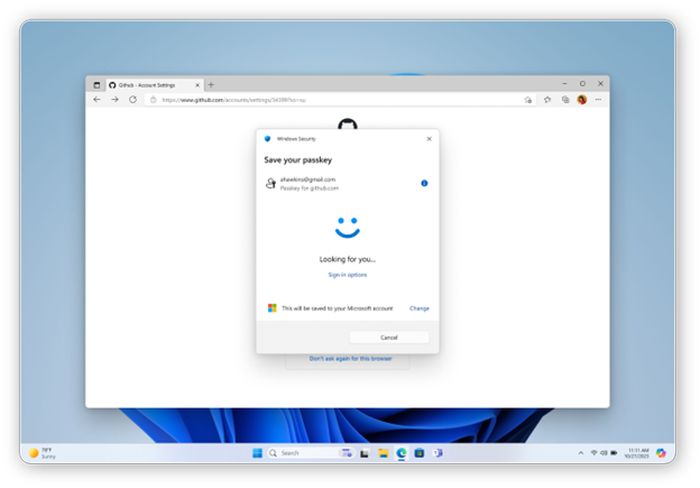
Task: Click the Change link for Microsoft account
Action: point(419,308)
